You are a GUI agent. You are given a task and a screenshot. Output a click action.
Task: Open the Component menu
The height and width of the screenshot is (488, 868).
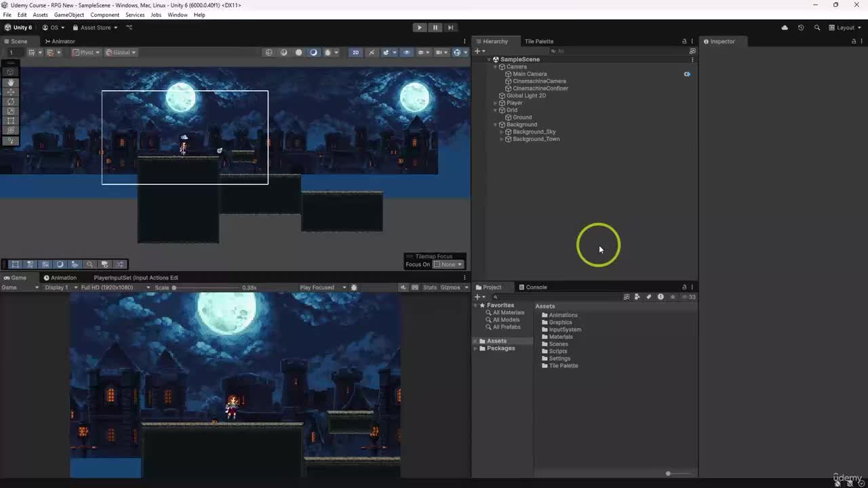coord(104,15)
